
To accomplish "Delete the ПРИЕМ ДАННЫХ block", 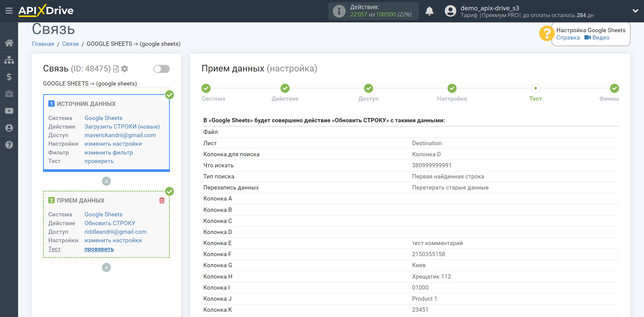I will pos(162,200).
